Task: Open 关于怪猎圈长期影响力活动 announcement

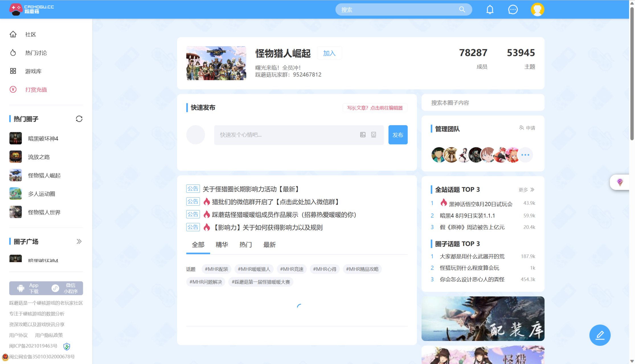Action: pyautogui.click(x=251, y=189)
